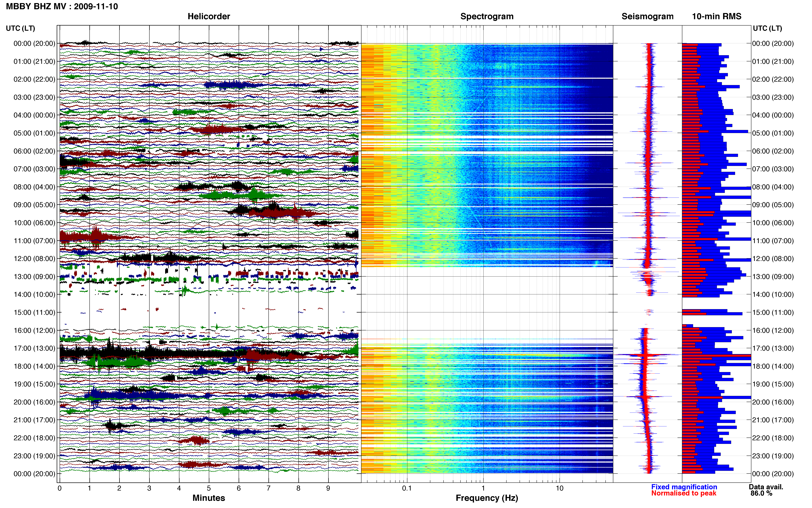Click '17:00 (13:00)' on the left time axis
Screen dimensions: 812x508
coord(34,348)
